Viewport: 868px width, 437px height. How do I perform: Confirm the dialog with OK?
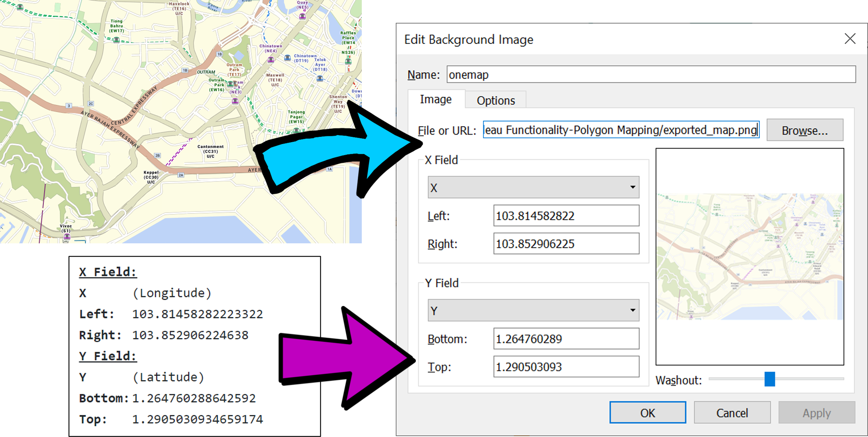[647, 412]
